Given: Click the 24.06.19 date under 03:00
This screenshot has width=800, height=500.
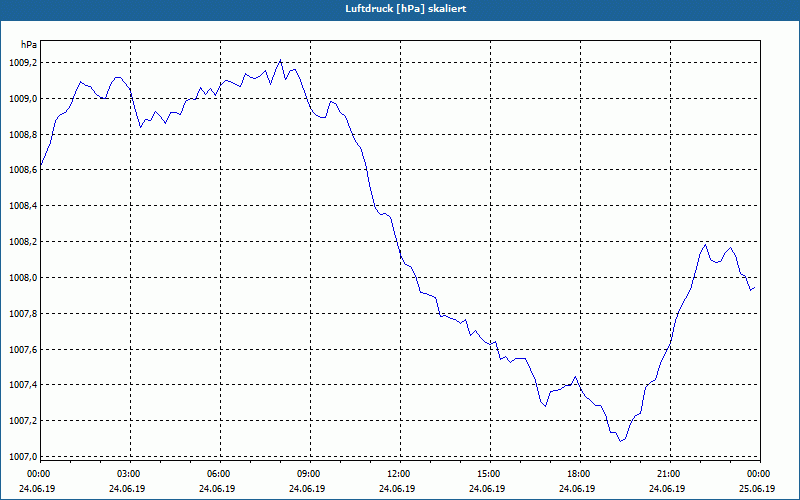Looking at the screenshot, I should pos(127,488).
